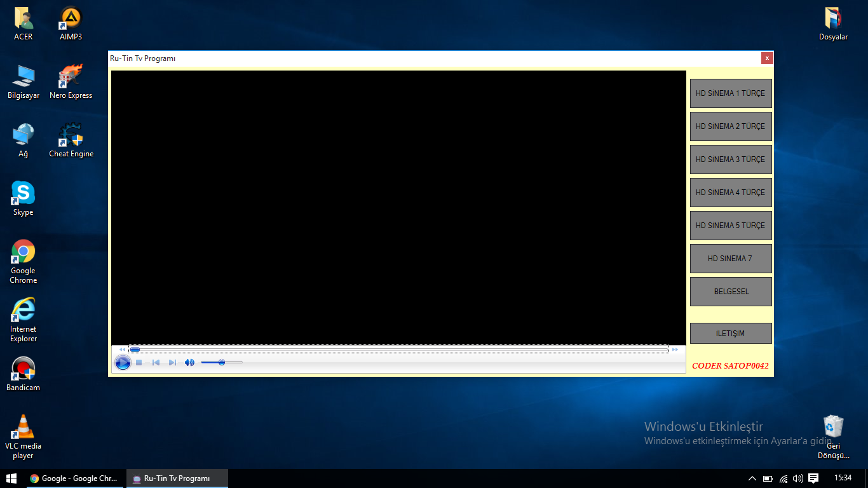Select the Cheat Engine desktop shortcut
The height and width of the screenshot is (488, 868).
(71, 141)
